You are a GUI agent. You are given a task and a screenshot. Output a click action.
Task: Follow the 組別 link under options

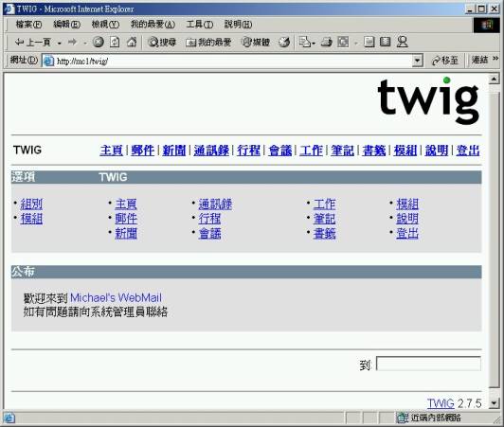coord(31,204)
